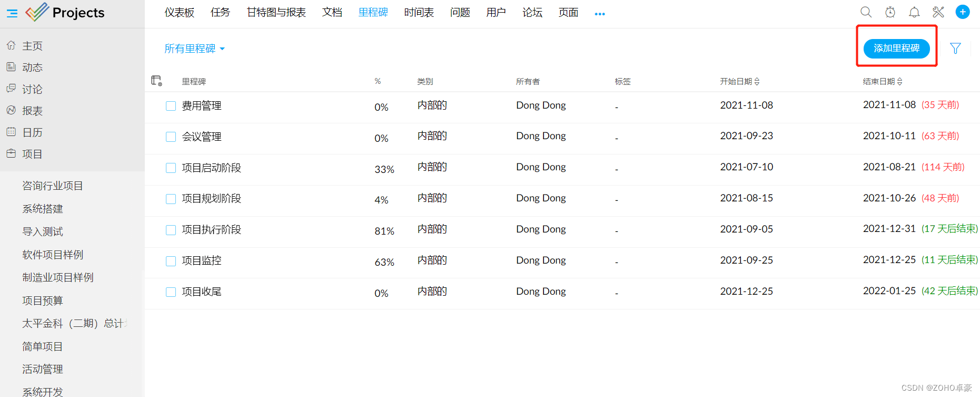980x397 pixels.
Task: Open 项目规划阶段 milestone link
Action: coord(212,199)
